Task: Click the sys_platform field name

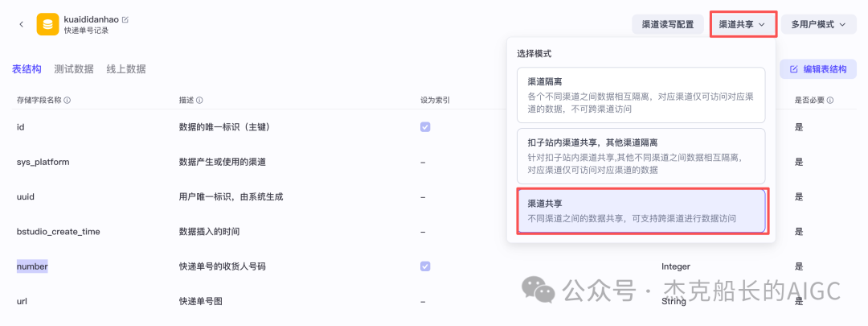Action: click(43, 162)
